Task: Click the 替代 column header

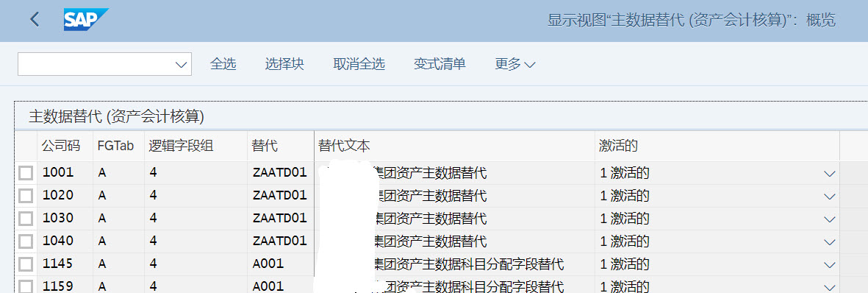Action: tap(281, 146)
